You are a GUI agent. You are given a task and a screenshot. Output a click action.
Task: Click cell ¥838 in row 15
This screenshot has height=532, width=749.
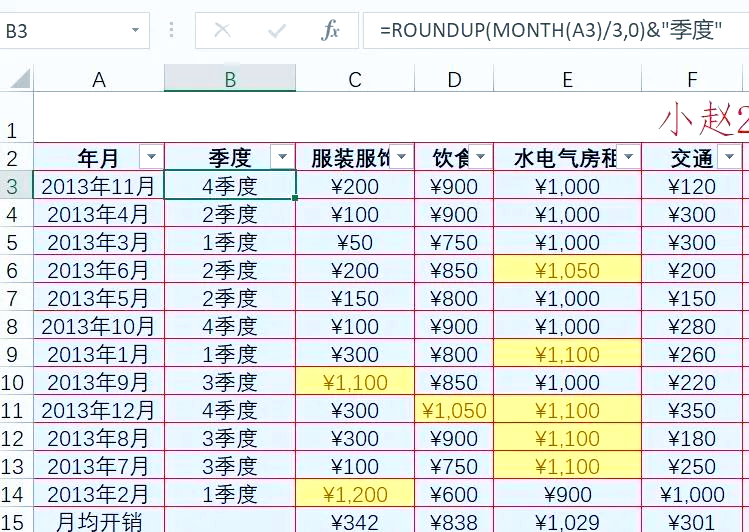pyautogui.click(x=454, y=521)
